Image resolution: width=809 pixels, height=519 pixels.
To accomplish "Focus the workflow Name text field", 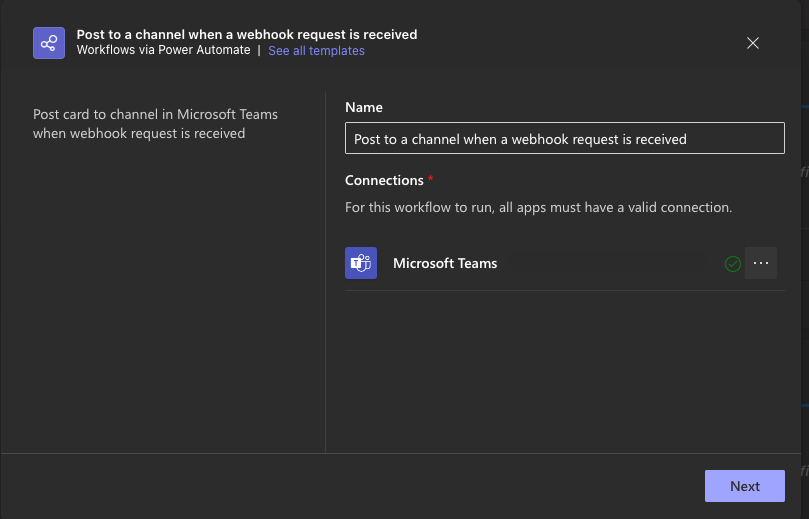I will tap(564, 139).
